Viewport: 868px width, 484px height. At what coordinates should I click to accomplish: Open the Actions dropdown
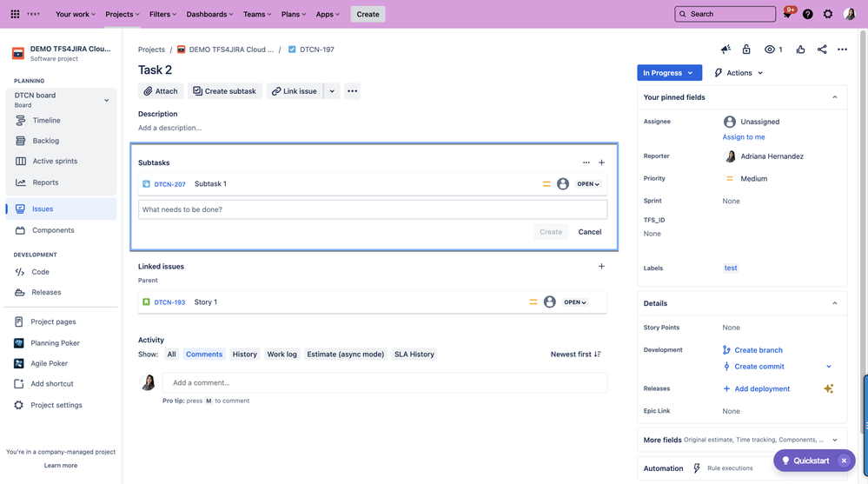coord(739,72)
